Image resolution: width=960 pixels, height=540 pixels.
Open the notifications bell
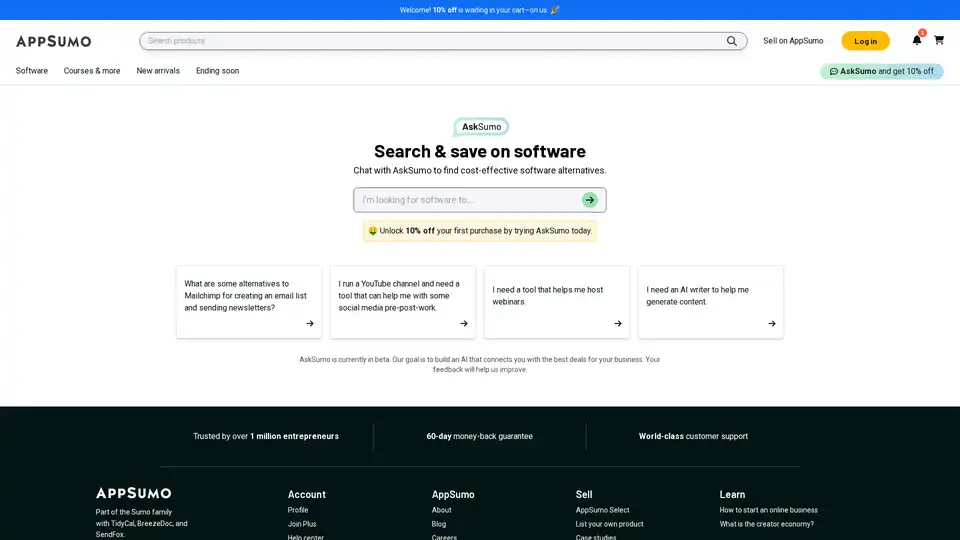(916, 40)
